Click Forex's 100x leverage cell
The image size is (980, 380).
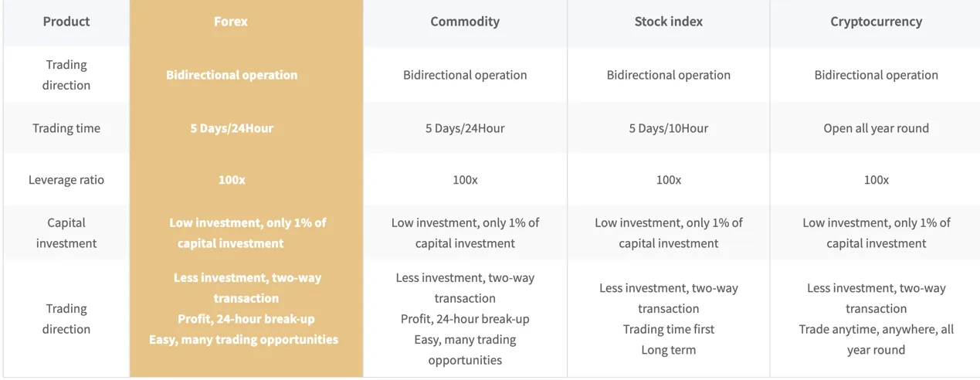232,179
